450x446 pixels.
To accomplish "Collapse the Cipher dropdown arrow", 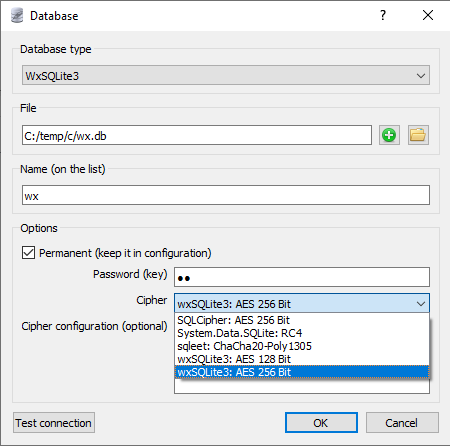I will click(x=421, y=304).
